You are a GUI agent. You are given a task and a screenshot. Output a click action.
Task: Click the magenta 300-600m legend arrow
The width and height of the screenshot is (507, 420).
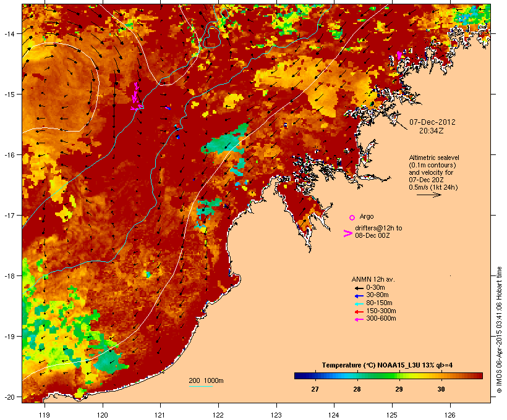(359, 319)
